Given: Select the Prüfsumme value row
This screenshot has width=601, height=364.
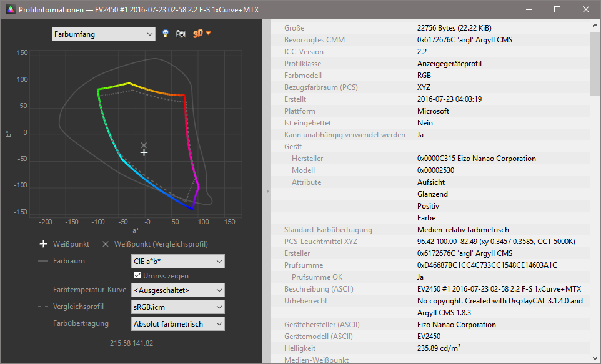Looking at the screenshot, I should click(487, 265).
